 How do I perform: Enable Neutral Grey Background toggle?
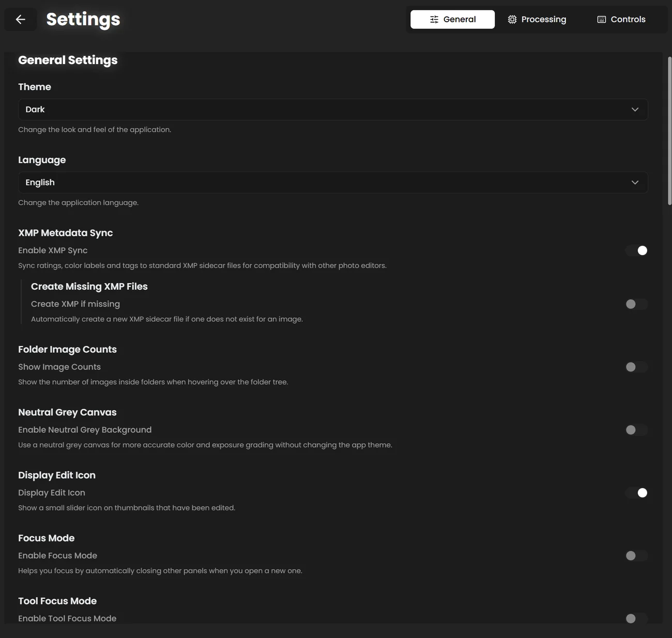click(636, 430)
